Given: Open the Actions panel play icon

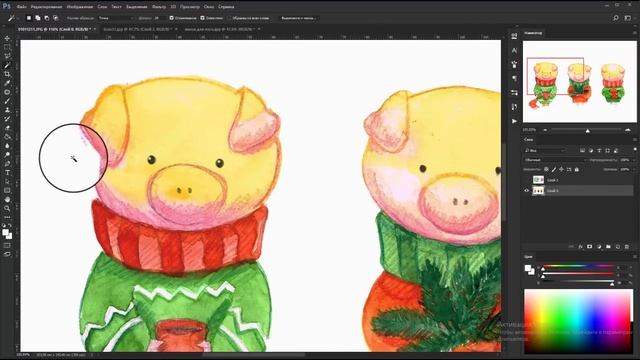Looking at the screenshot, I should coord(514,121).
